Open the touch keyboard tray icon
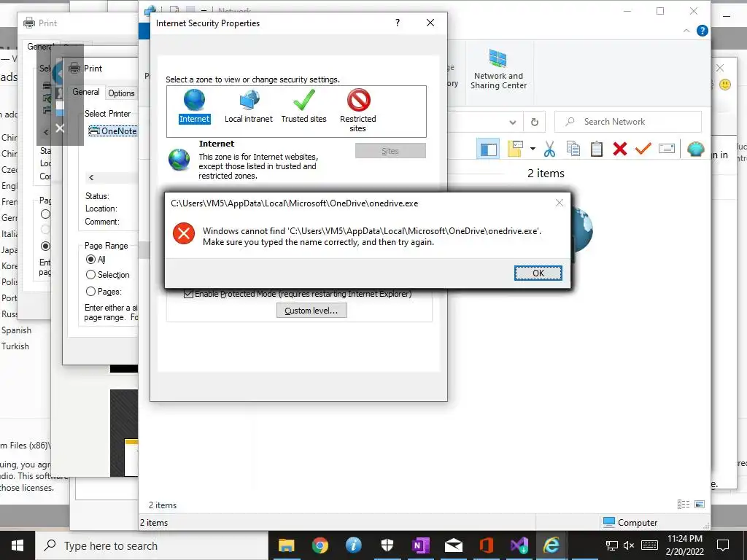 tap(649, 545)
